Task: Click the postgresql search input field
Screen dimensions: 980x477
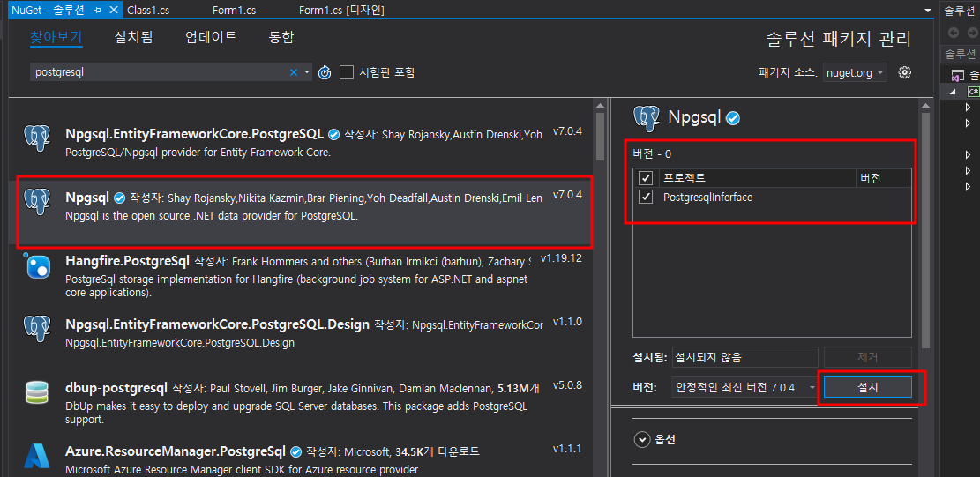Action: tap(161, 72)
